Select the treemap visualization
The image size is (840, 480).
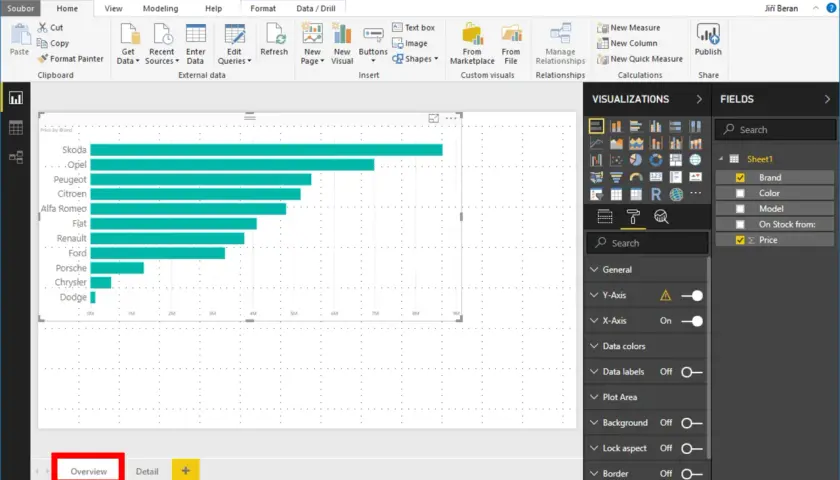point(676,160)
